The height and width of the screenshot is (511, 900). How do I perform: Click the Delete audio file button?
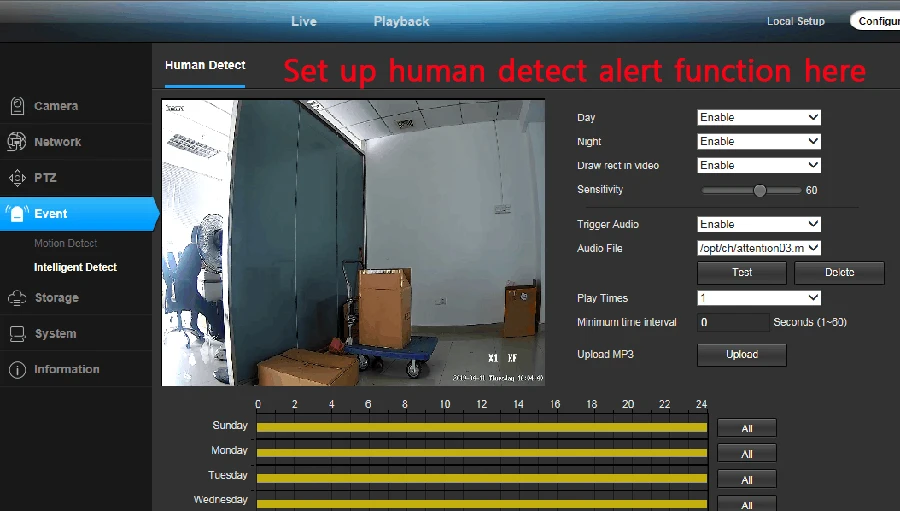[839, 273]
